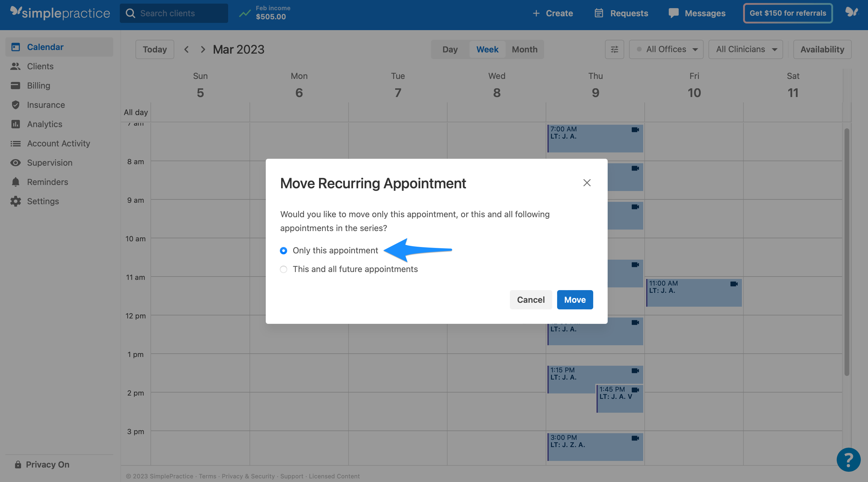The height and width of the screenshot is (482, 868).
Task: Confirm with the Move button
Action: [575, 299]
